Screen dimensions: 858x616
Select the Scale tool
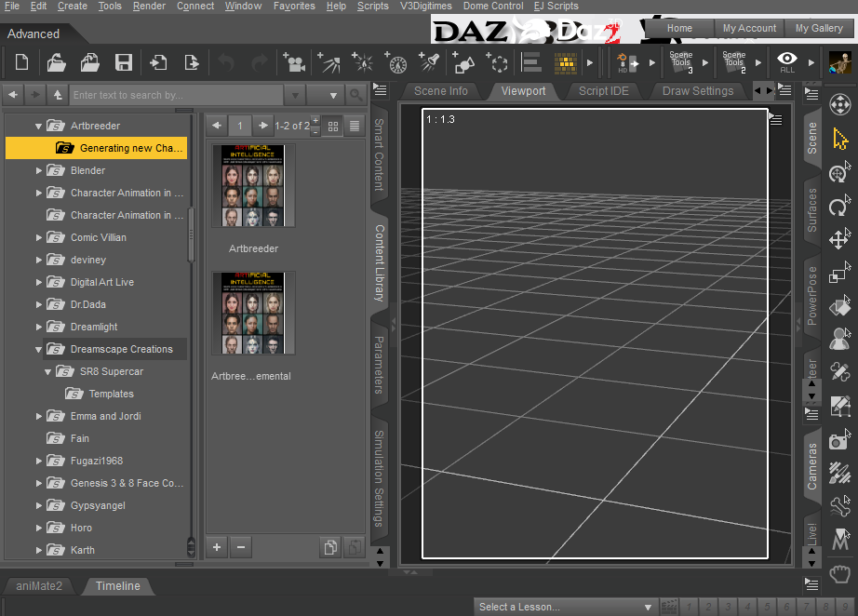pyautogui.click(x=840, y=273)
